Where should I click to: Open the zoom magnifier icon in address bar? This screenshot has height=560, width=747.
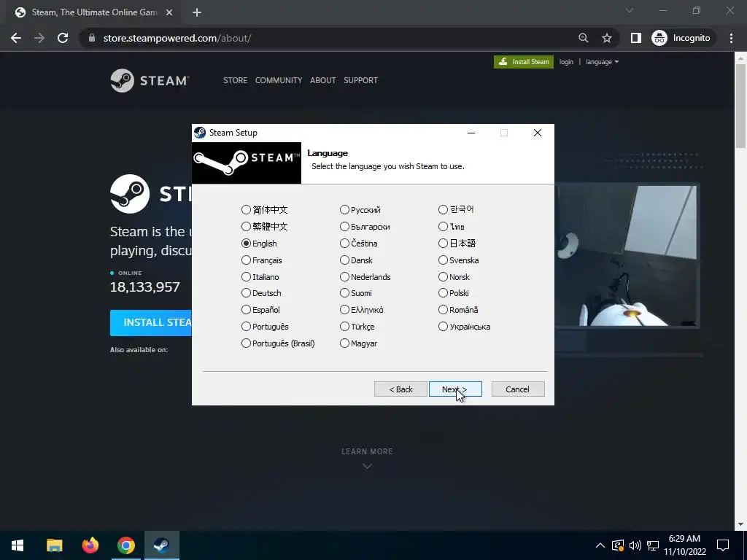point(583,38)
